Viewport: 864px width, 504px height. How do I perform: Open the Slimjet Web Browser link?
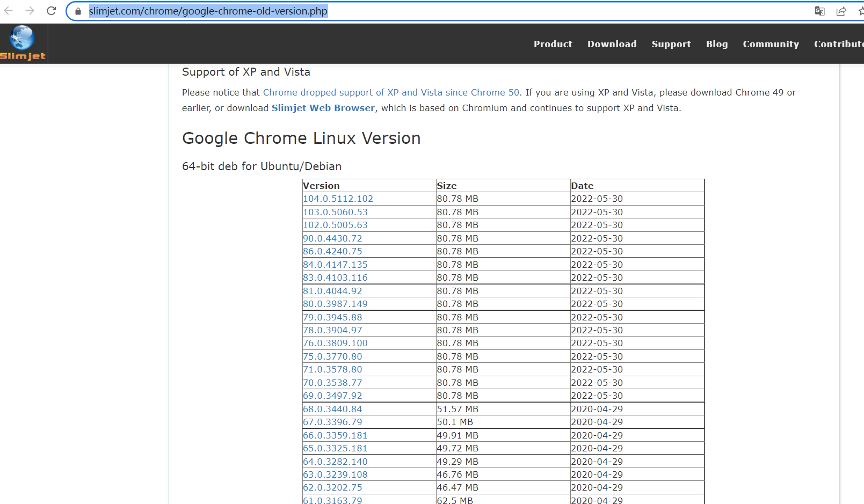[x=322, y=108]
